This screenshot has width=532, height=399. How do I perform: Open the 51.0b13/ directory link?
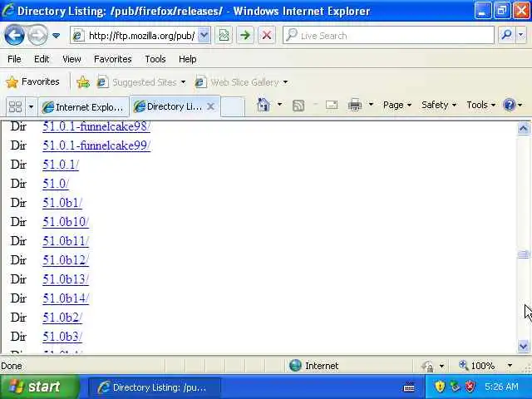point(66,279)
